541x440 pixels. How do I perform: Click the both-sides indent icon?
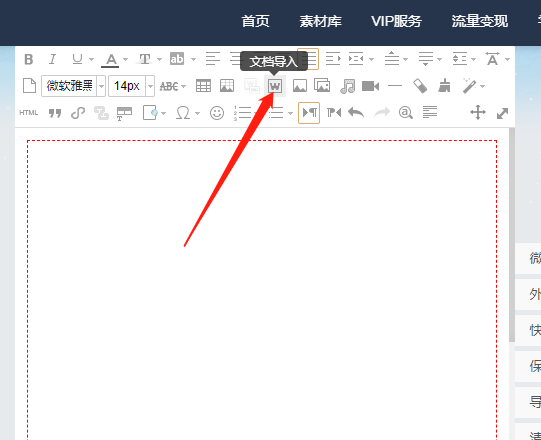click(356, 59)
